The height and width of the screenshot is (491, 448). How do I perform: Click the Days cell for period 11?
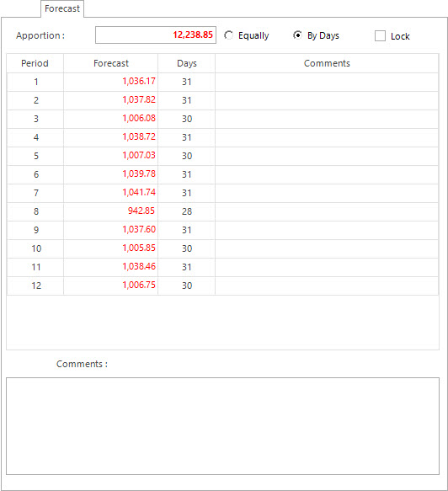pyautogui.click(x=187, y=267)
